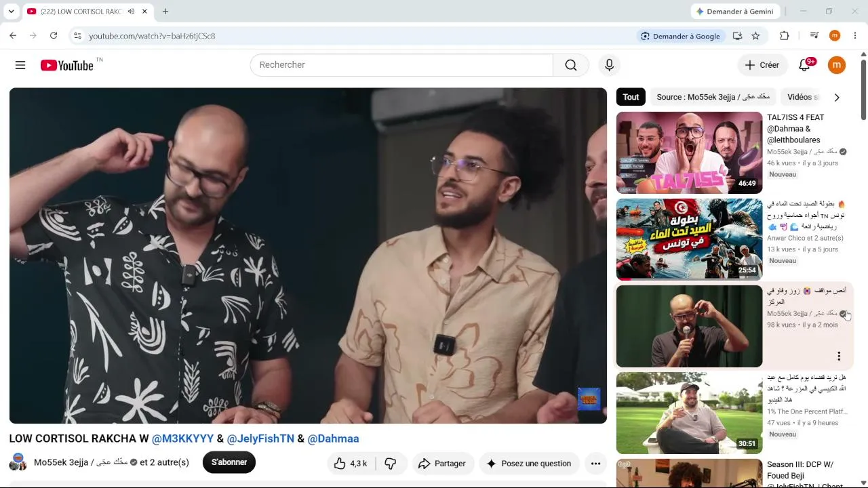
Task: Click the S'abonner button
Action: (x=229, y=462)
